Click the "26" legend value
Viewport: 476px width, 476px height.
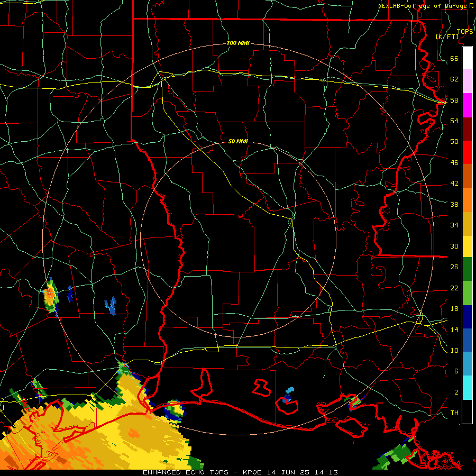[x=454, y=267]
